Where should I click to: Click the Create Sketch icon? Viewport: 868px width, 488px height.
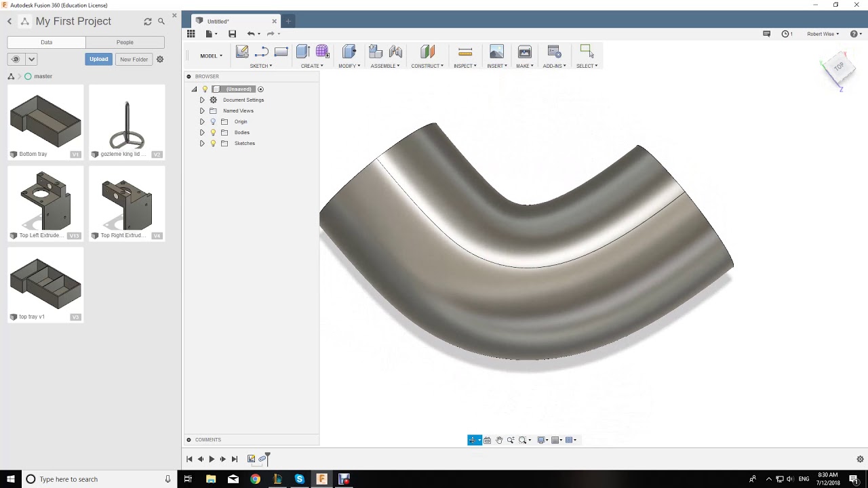[242, 52]
